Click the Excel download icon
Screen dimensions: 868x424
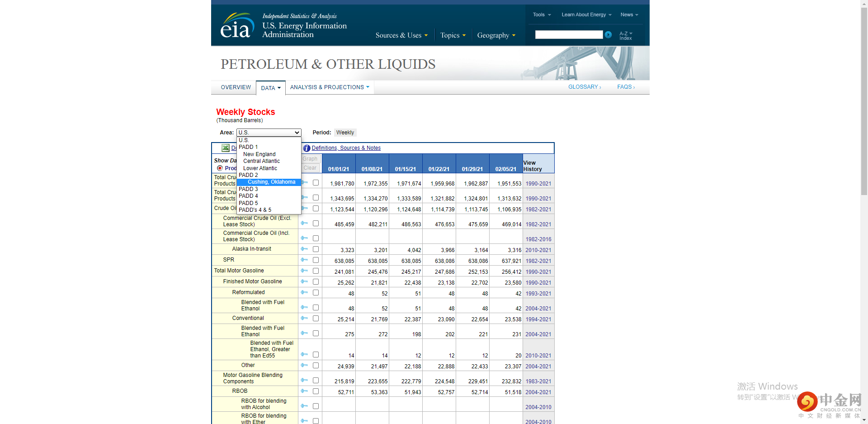coord(225,148)
